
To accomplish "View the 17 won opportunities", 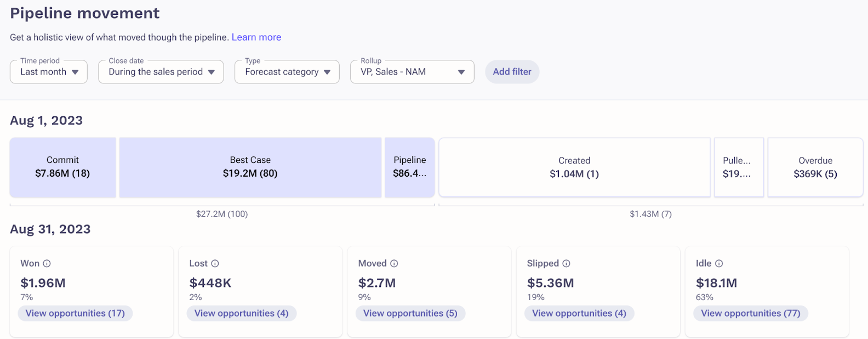I will [75, 313].
